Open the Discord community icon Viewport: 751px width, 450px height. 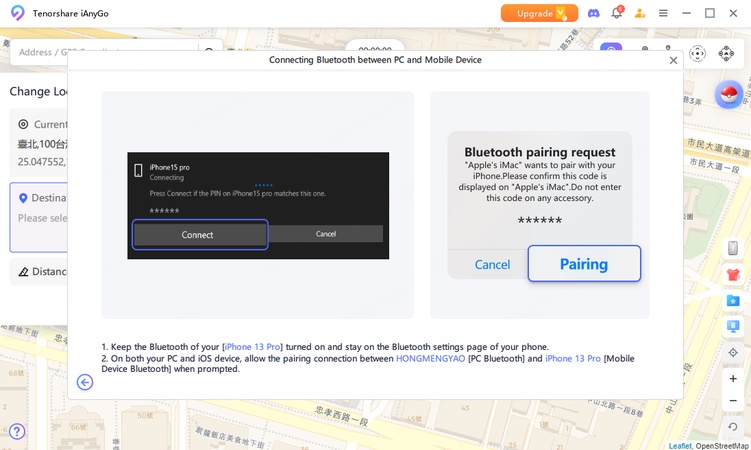click(x=593, y=13)
